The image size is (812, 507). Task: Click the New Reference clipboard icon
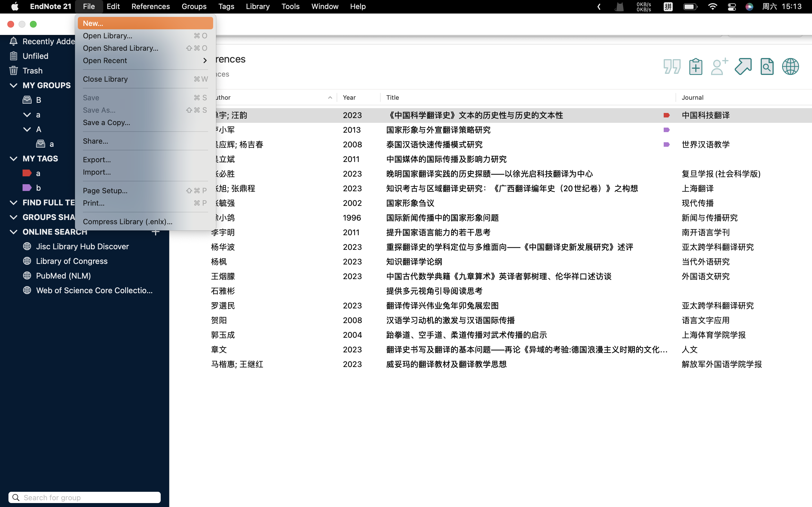696,66
